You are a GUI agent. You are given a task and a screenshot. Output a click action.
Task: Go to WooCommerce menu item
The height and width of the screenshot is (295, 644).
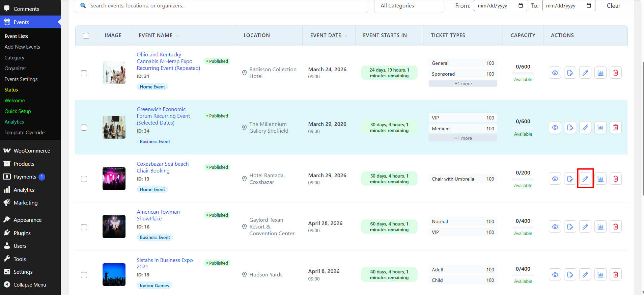pyautogui.click(x=32, y=151)
